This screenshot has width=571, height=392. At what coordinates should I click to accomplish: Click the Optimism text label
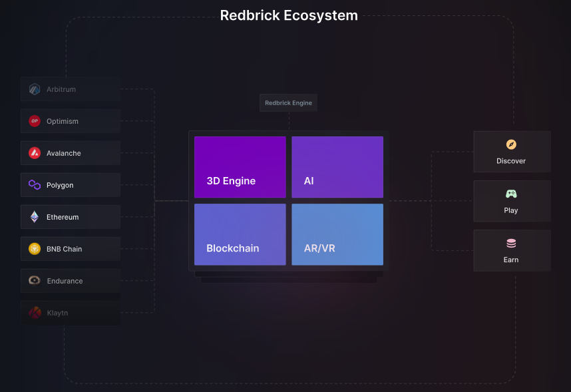[x=63, y=121]
